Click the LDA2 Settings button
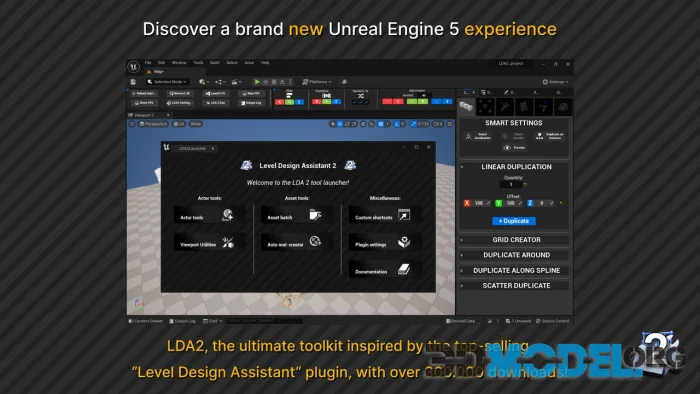 (x=180, y=103)
